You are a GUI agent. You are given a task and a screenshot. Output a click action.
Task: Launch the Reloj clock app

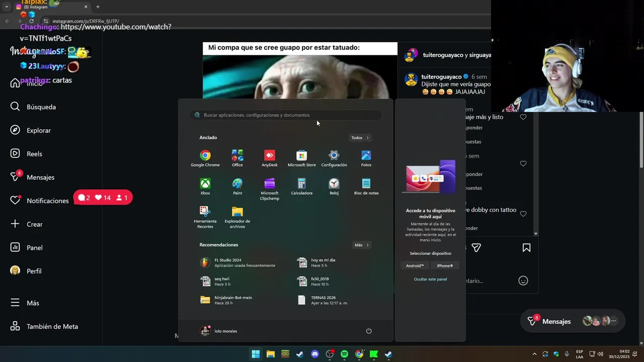click(x=334, y=187)
